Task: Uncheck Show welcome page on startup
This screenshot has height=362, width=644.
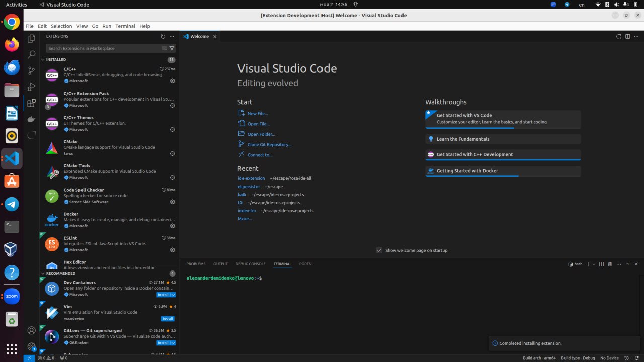Action: (379, 250)
